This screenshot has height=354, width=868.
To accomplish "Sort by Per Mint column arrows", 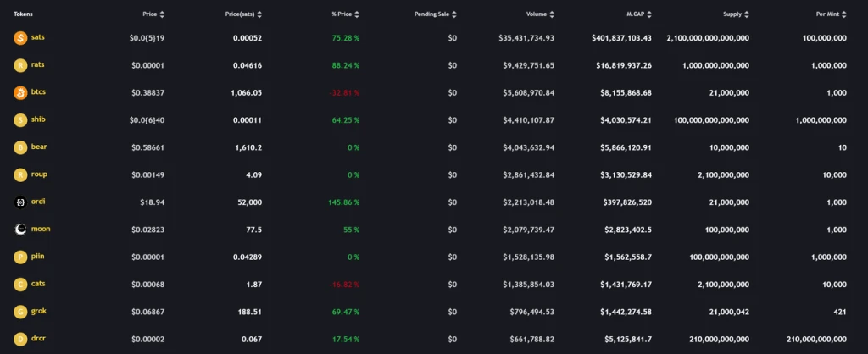I will (844, 14).
